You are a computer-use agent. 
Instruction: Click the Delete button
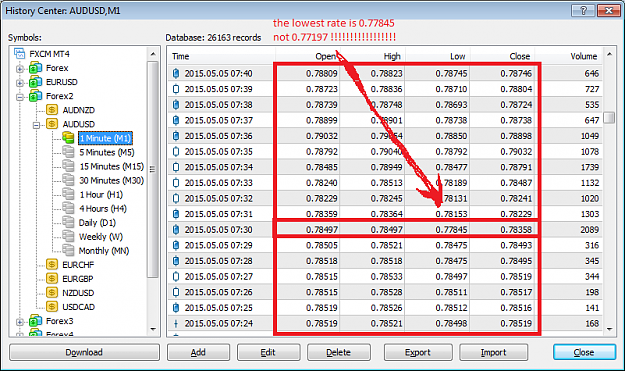click(x=338, y=352)
